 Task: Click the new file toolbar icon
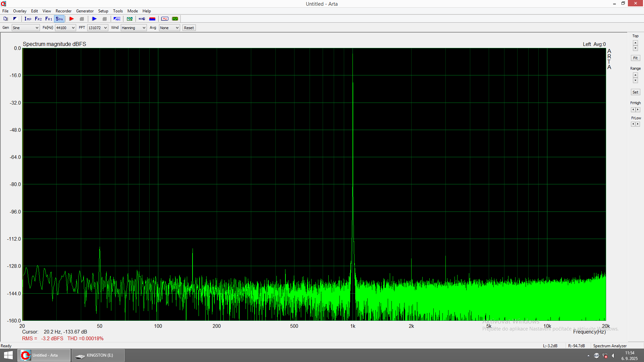[x=6, y=19]
